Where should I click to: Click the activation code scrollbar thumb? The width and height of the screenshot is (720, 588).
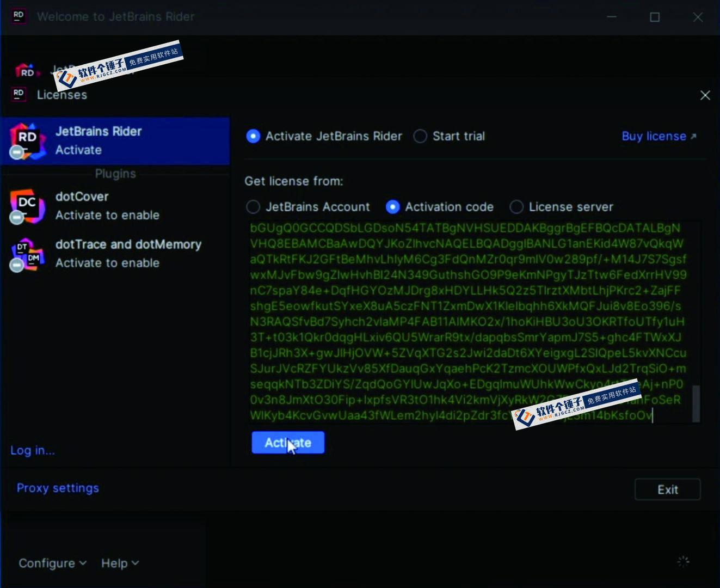[696, 403]
